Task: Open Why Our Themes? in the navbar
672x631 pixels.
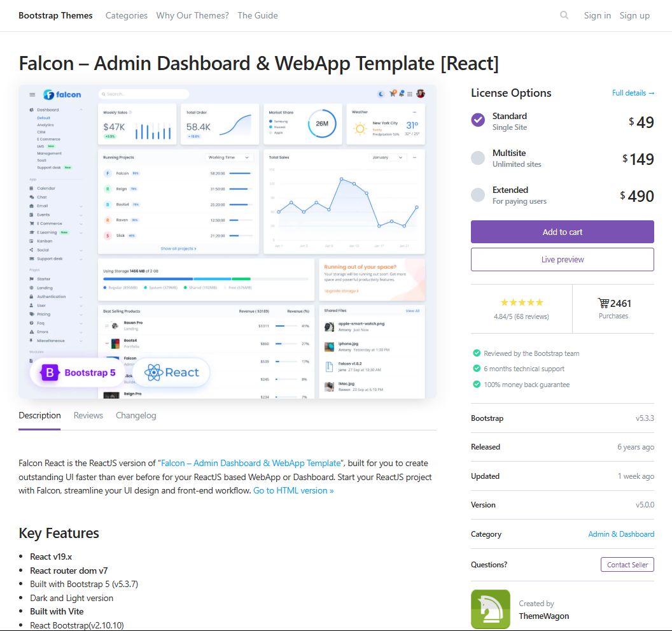Action: 192,15
